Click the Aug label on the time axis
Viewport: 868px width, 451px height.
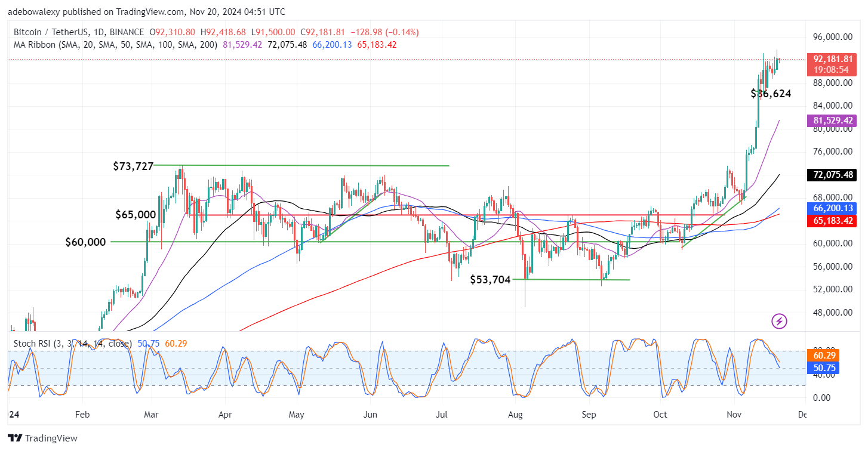tap(516, 414)
